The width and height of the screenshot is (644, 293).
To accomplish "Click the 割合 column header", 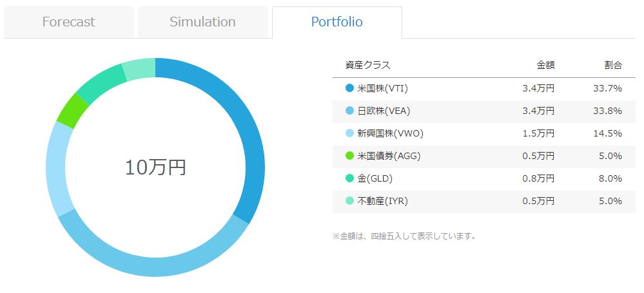I will click(x=613, y=65).
